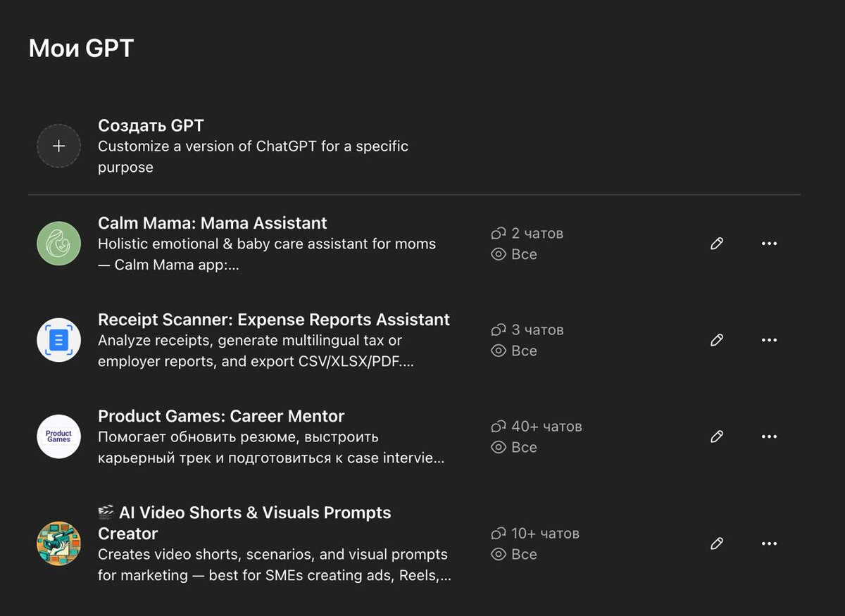Click eye visibility icon for Calm Mama
This screenshot has height=616, width=845.
pos(499,254)
